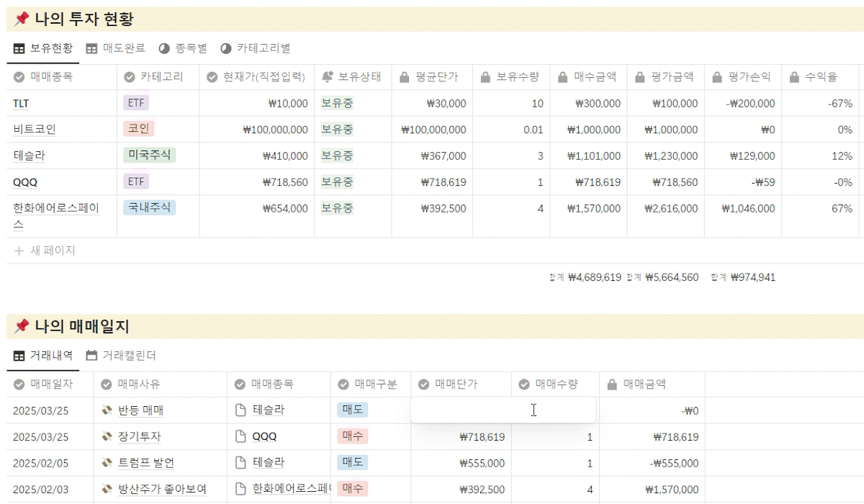The image size is (864, 504).
Task: Click the 국내주식 category tag
Action: pos(149,207)
